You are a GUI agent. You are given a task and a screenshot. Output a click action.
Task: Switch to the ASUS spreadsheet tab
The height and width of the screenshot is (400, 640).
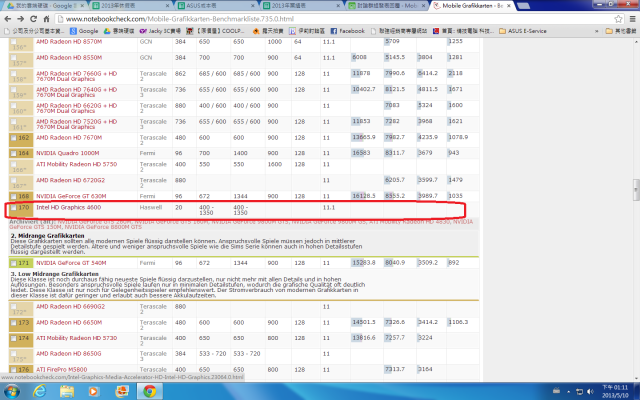click(216, 6)
